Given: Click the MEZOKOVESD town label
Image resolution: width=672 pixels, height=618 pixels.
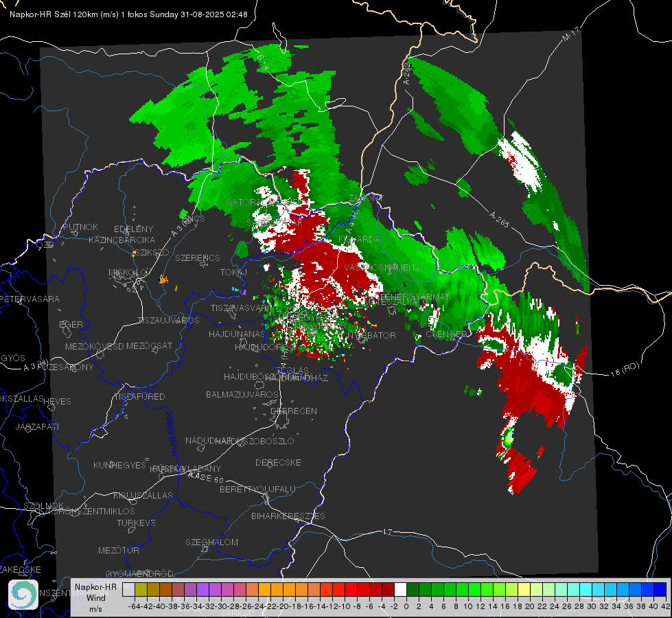Looking at the screenshot, I should [94, 346].
